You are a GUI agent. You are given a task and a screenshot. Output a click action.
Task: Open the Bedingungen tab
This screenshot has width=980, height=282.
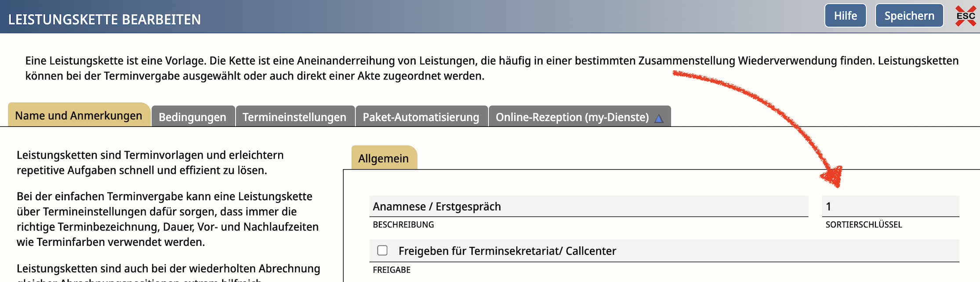[192, 116]
